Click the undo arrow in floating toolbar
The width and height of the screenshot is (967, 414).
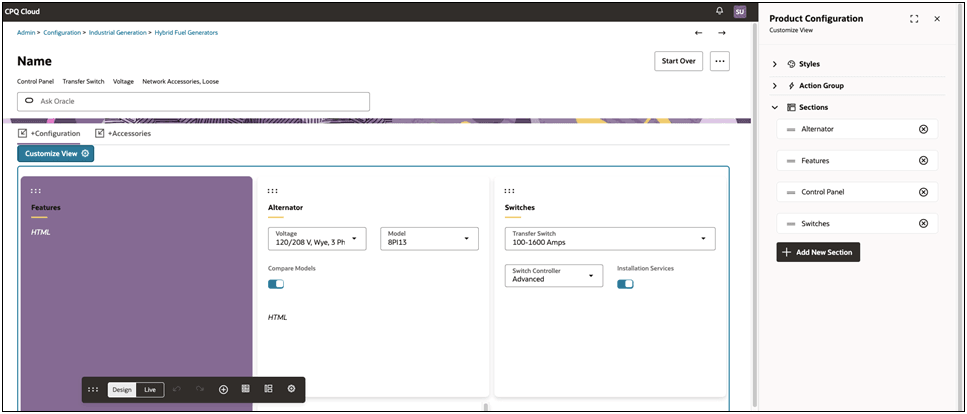point(176,389)
